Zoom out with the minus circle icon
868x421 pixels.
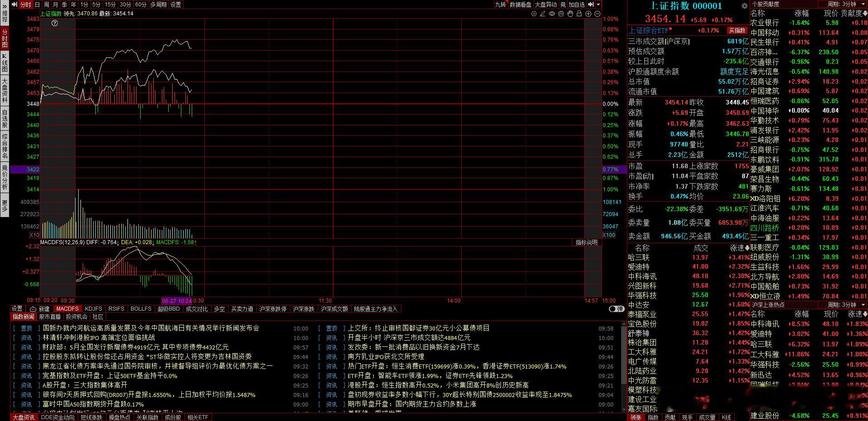(x=597, y=14)
